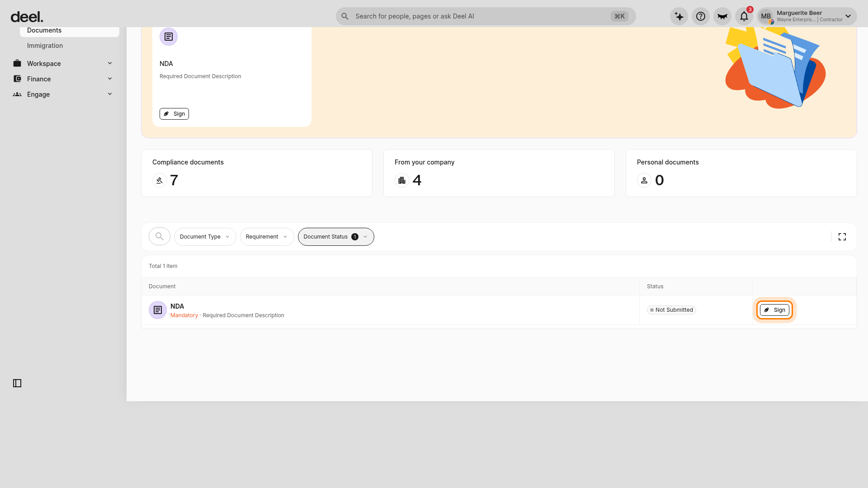The image size is (868, 488).
Task: Click the Not Submitted status badge
Action: click(x=671, y=310)
